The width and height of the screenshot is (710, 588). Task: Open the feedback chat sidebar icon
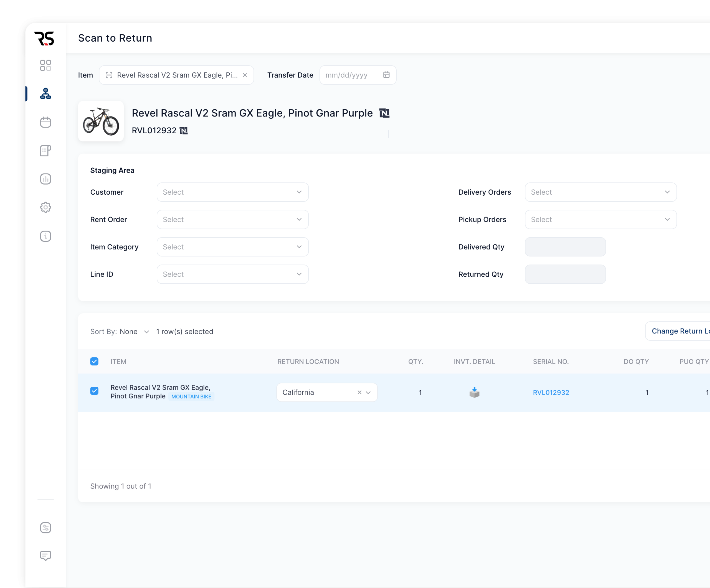click(45, 556)
